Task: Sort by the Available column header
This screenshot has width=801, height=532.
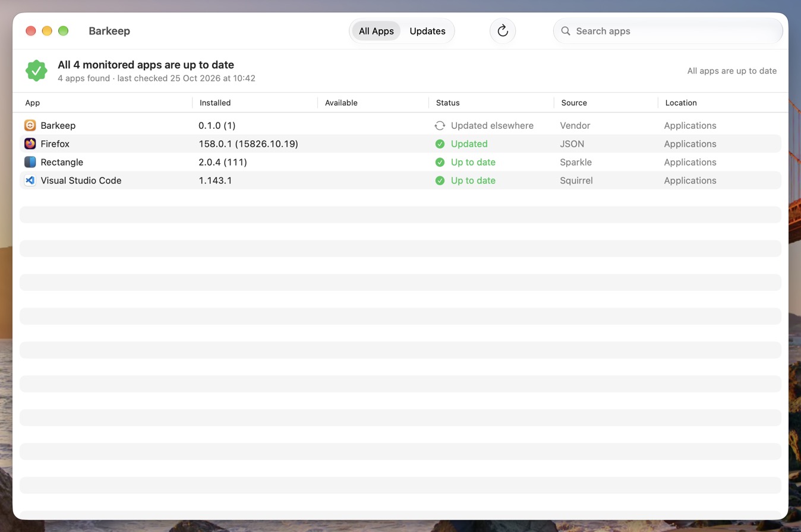Action: 341,103
